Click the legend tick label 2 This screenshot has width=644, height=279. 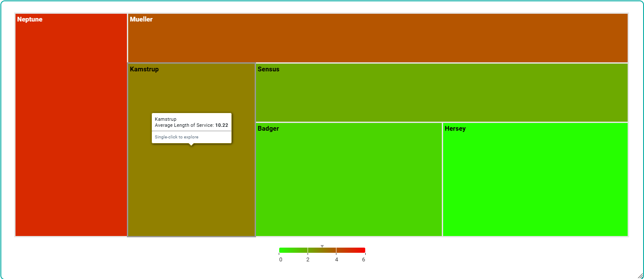(308, 260)
